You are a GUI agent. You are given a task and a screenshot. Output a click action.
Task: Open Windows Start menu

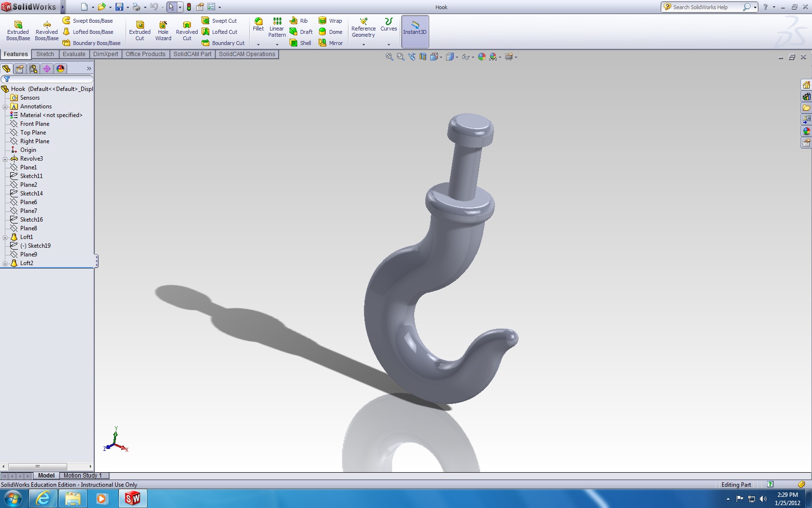13,498
